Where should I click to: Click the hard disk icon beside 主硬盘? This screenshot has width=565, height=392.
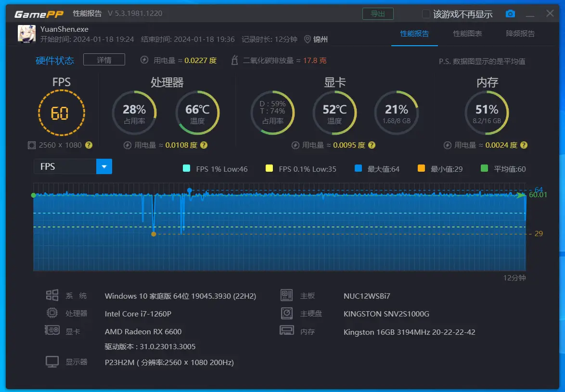click(x=286, y=313)
